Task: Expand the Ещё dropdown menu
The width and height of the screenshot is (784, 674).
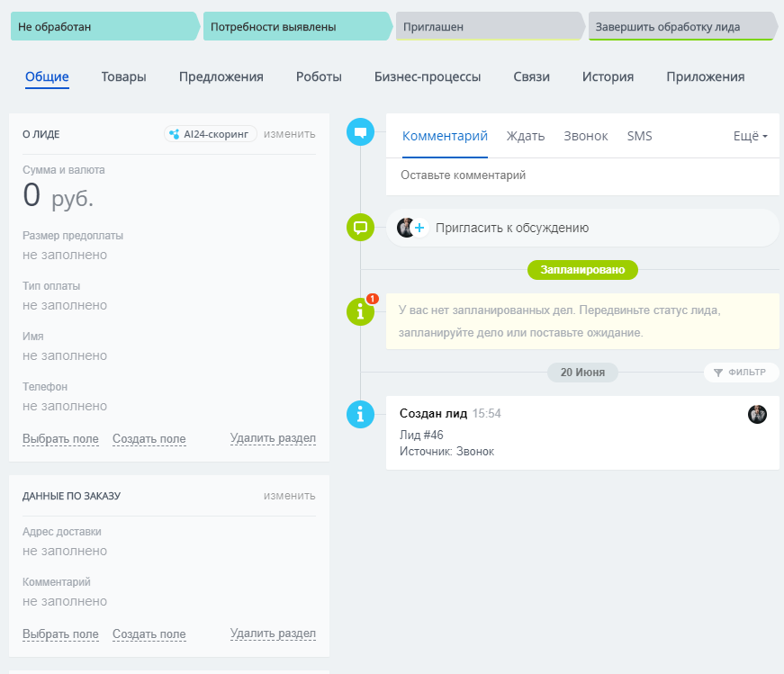Action: (x=750, y=136)
